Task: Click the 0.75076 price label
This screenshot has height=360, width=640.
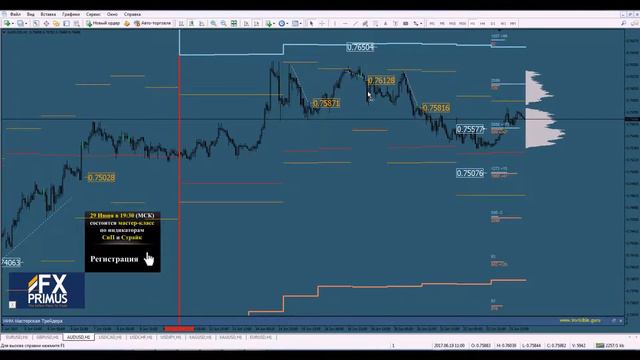Action: point(470,173)
